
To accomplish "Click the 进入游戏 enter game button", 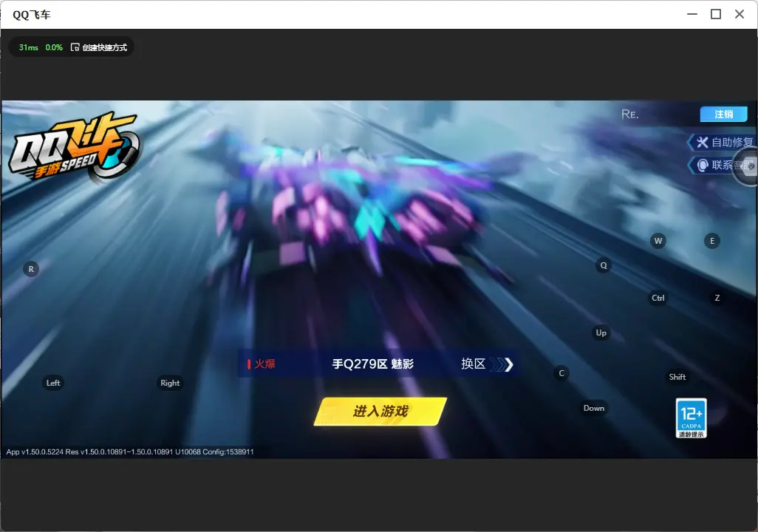I will click(380, 412).
